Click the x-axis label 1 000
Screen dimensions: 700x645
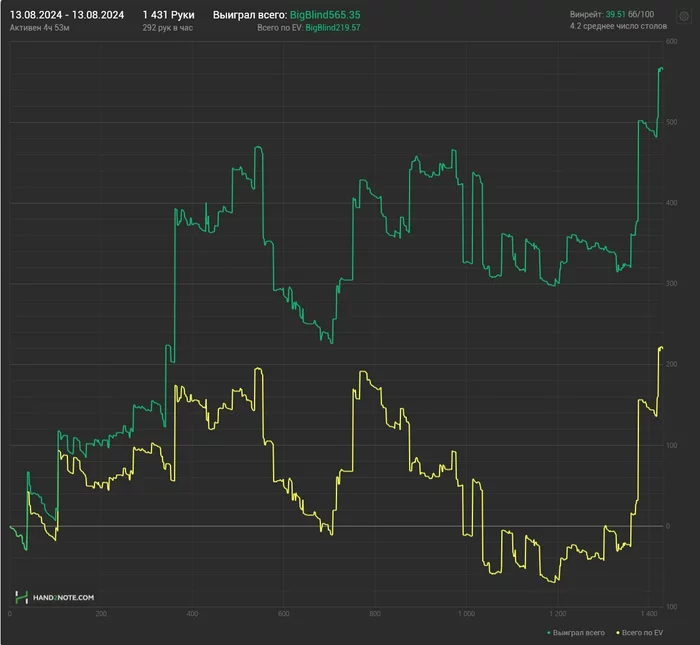[x=466, y=614]
